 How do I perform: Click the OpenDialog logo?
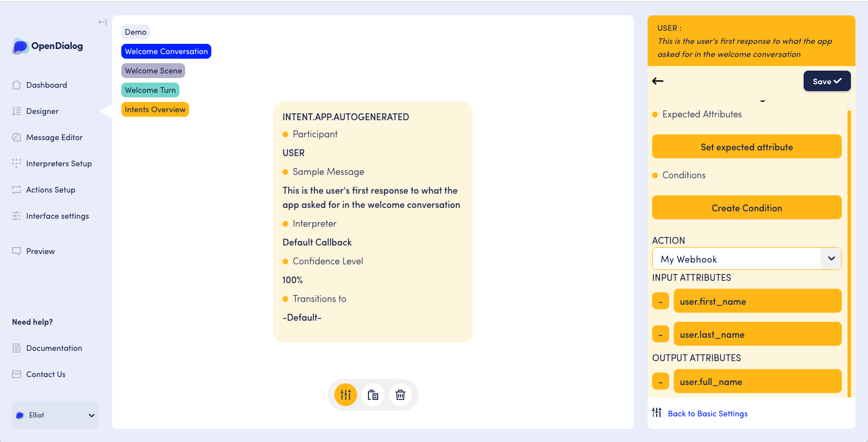click(48, 46)
